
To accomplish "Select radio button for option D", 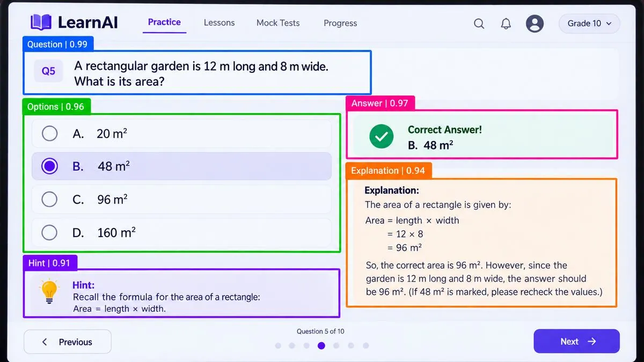I will pos(49,233).
